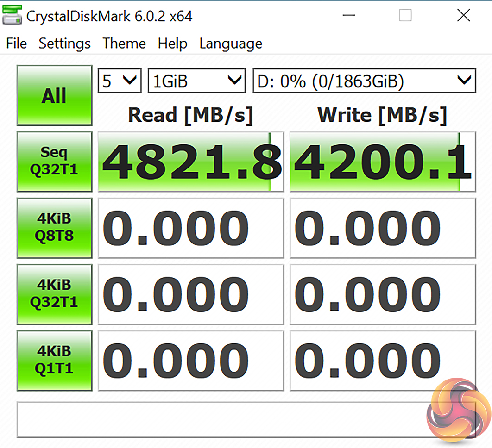This screenshot has width=492, height=448.
Task: Expand the D: drive selection dropdown
Action: point(364,81)
